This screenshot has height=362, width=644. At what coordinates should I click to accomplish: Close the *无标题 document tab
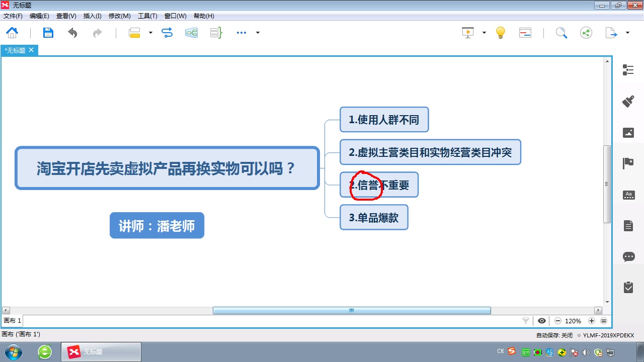(31, 50)
